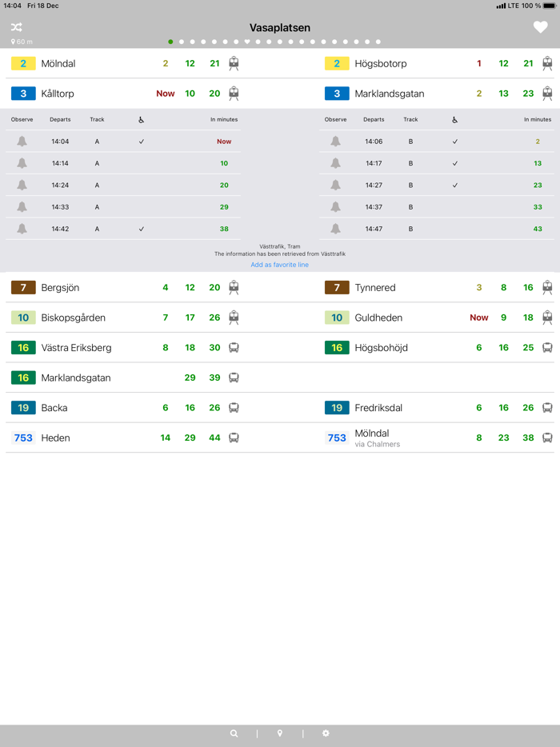Tap tram icon on Biskopsgården row

coord(234,318)
